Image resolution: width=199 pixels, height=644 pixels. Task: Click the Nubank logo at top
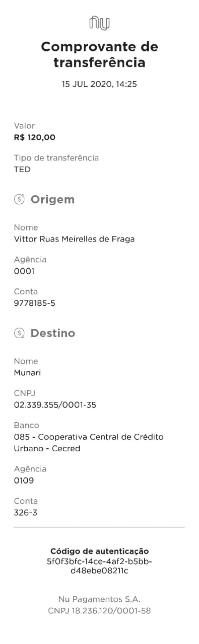coord(99,23)
